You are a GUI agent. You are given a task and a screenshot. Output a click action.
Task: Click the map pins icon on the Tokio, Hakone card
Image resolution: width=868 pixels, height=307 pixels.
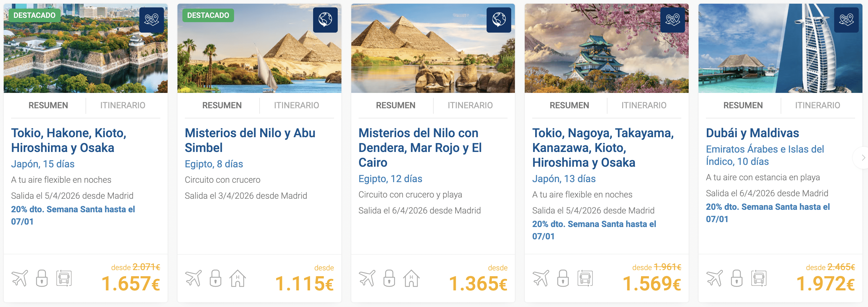pos(152,20)
